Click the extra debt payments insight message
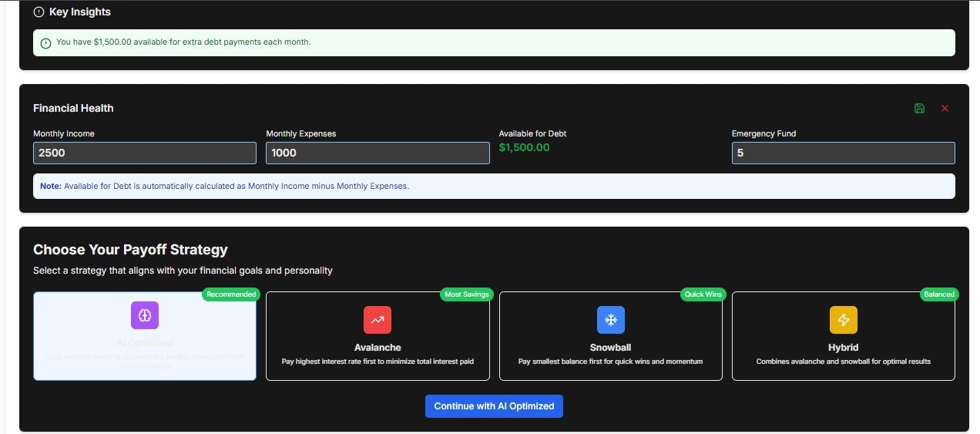Screen dimensions: 980x434 (183, 42)
